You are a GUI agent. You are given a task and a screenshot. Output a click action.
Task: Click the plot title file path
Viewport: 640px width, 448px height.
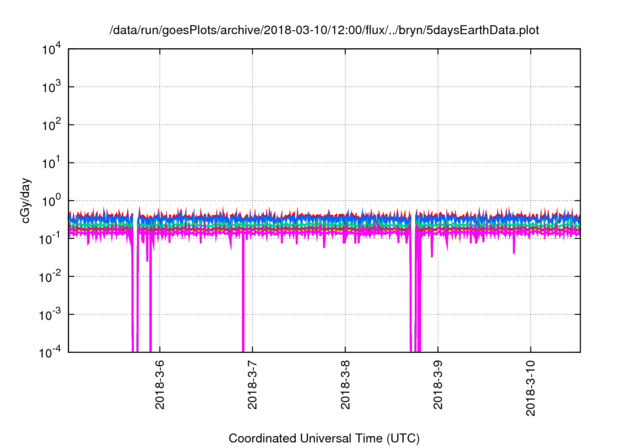[324, 30]
